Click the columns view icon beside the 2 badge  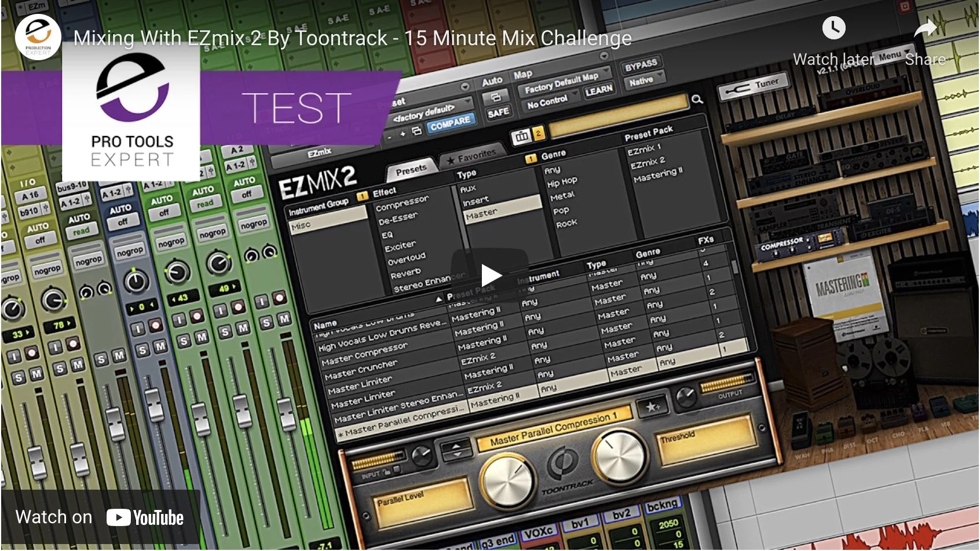click(x=521, y=136)
